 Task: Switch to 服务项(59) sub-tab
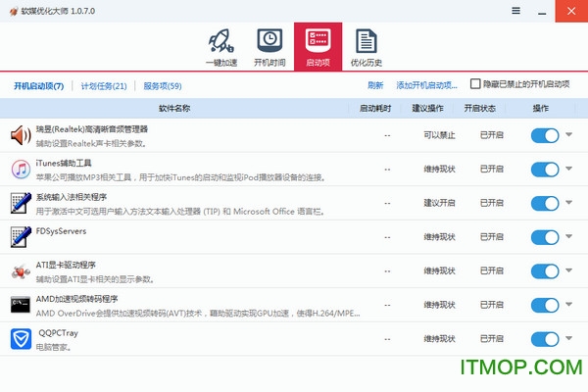point(163,86)
